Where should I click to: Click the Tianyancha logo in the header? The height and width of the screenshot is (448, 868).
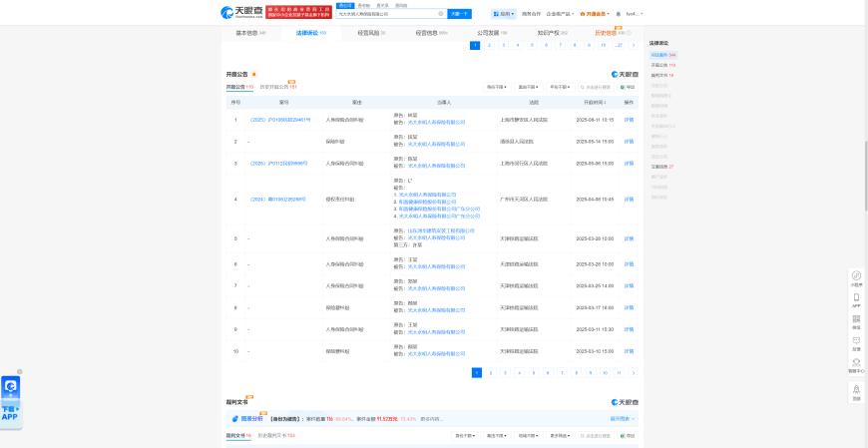click(241, 12)
